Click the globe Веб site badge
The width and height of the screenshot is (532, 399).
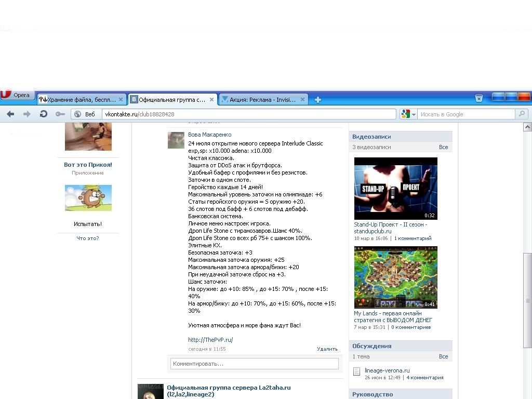point(86,114)
